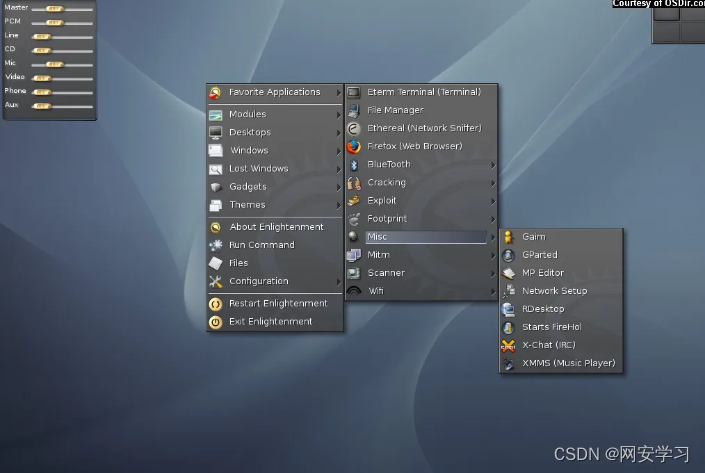Click the Scanner label text
The image size is (705, 473).
click(386, 273)
